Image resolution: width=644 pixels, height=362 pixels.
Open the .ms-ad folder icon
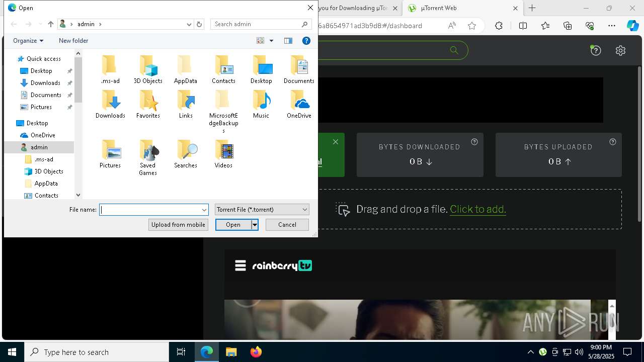coord(110,65)
